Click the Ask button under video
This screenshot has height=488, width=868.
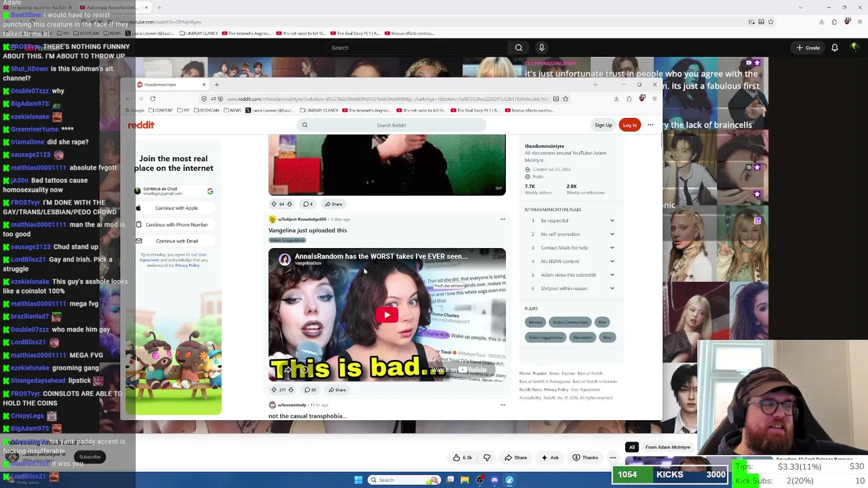[x=551, y=457]
